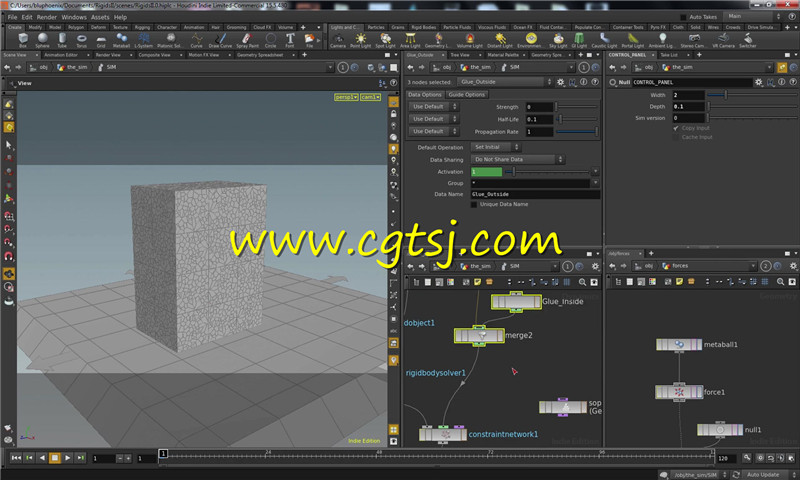
Task: Select the Box shelf tool
Action: 23,40
